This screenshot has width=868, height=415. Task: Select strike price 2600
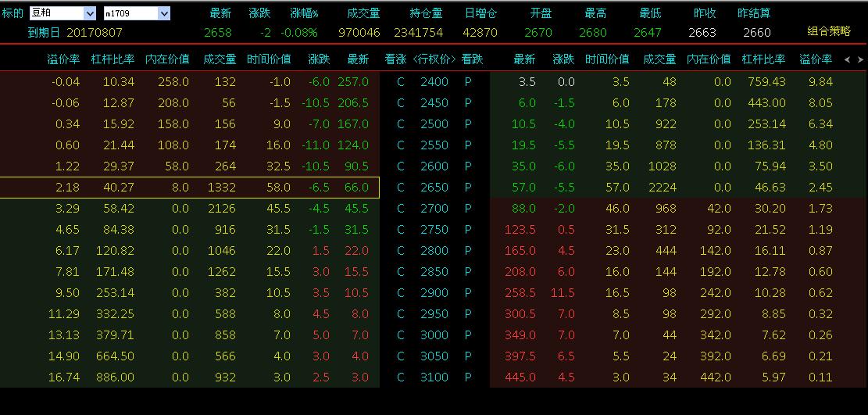434,166
